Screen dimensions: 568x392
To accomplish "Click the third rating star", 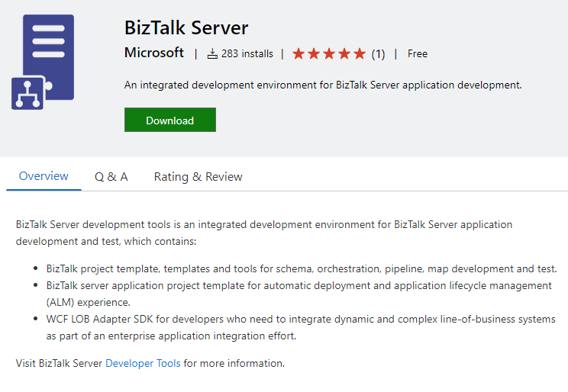I will [x=329, y=54].
